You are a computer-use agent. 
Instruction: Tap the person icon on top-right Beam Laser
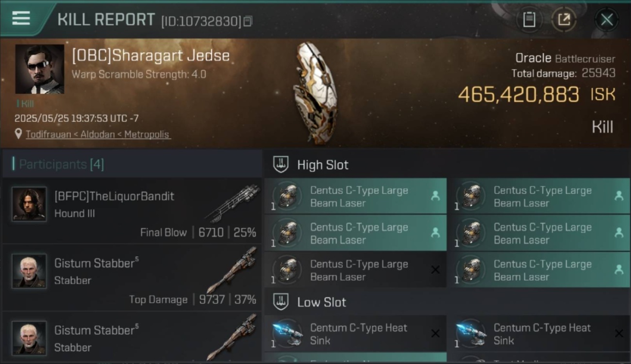coord(619,196)
